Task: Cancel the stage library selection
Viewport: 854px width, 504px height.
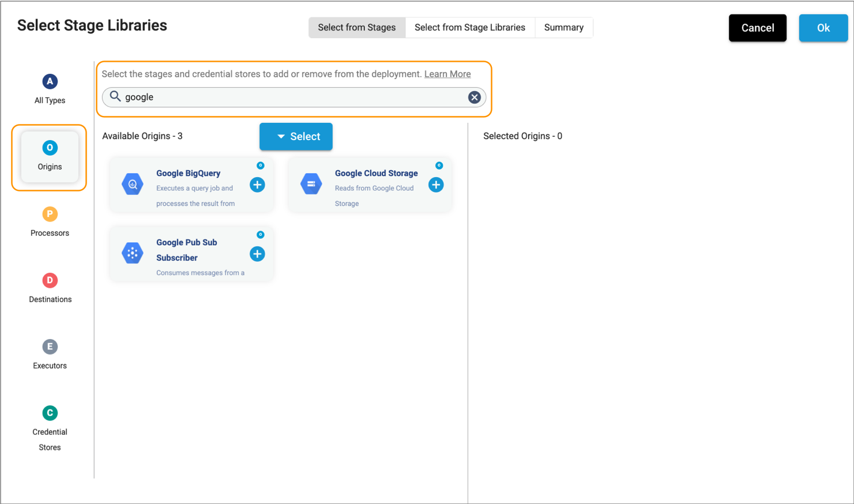Action: tap(758, 28)
